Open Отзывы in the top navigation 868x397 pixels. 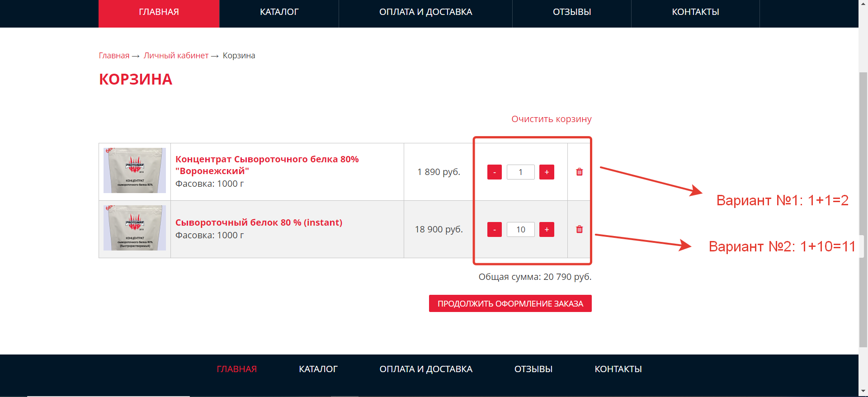572,12
